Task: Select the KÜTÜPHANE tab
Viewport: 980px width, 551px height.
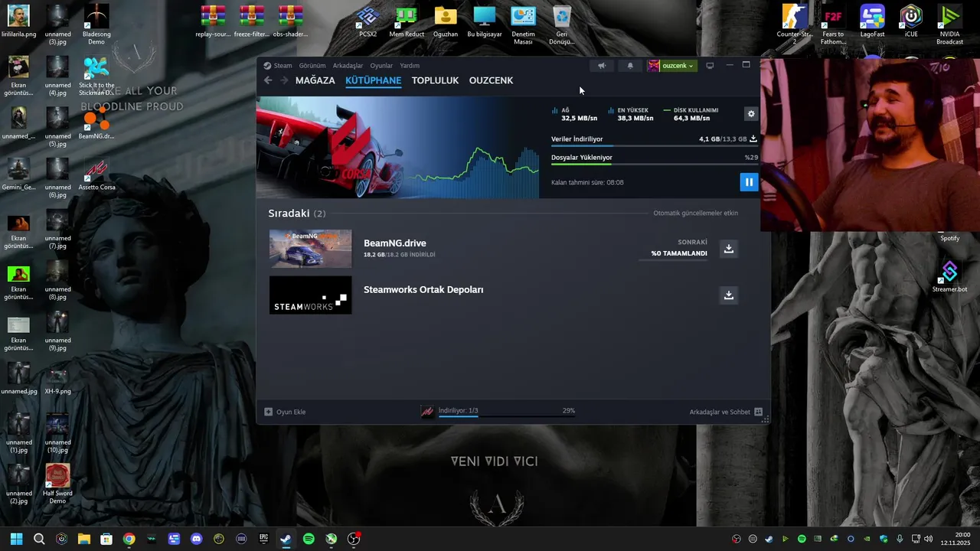Action: (x=373, y=80)
